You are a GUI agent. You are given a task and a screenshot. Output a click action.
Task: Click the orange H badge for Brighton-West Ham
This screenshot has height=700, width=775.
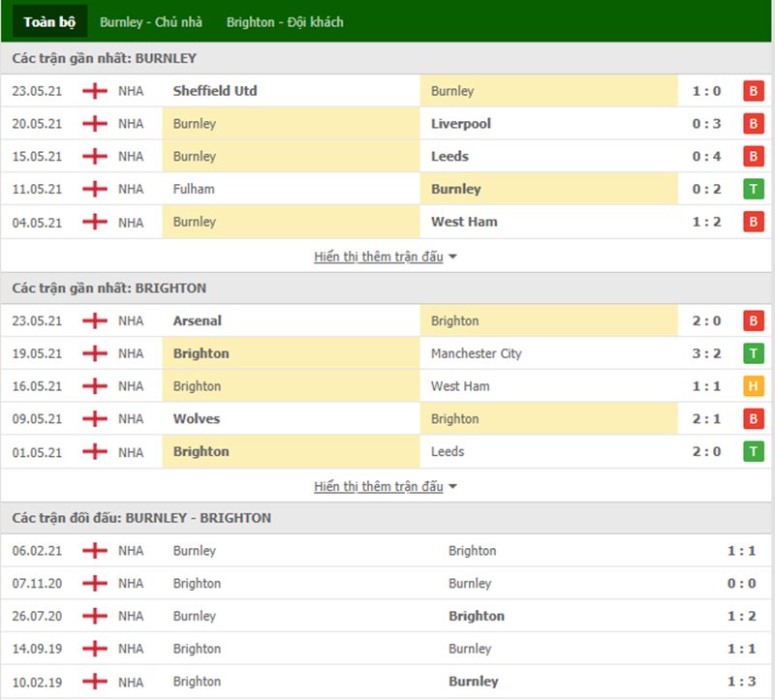(x=753, y=386)
